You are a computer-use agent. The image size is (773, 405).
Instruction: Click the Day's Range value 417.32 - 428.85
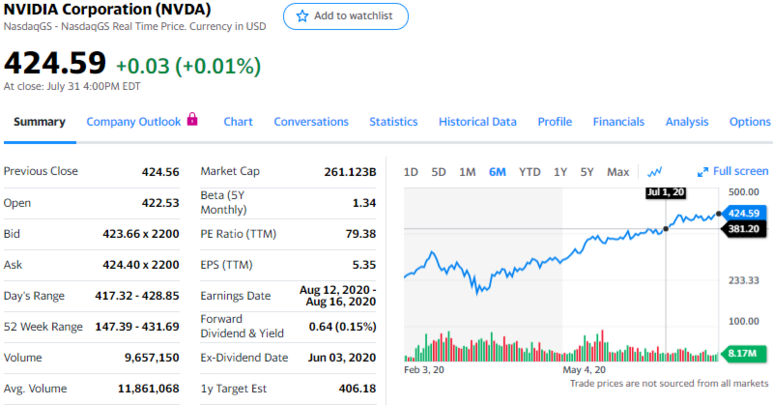tap(137, 296)
